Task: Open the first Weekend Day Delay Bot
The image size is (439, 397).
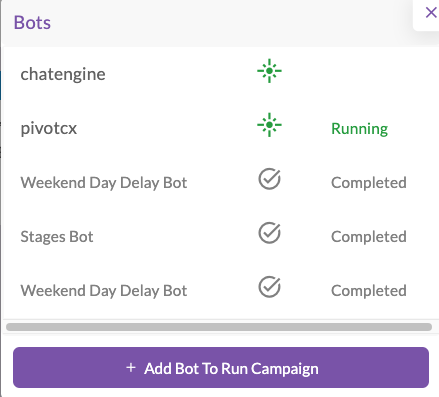Action: coord(104,183)
